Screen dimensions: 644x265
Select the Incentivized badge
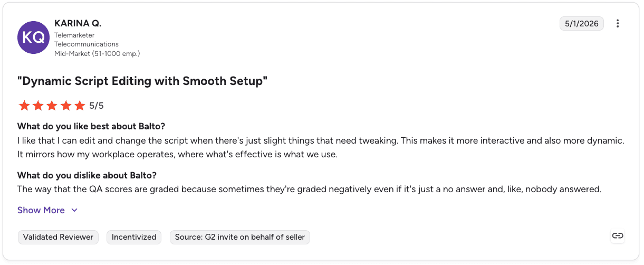134,237
